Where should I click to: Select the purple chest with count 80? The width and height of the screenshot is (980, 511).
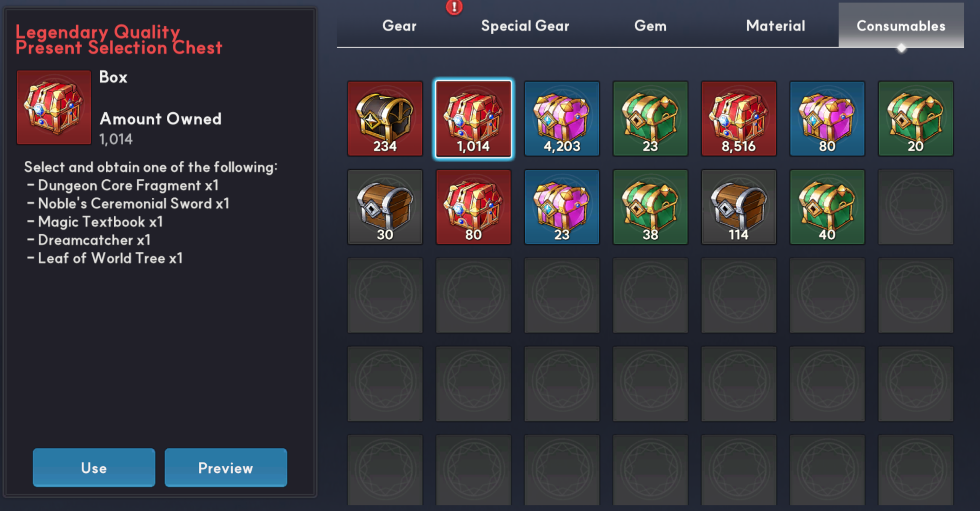pos(827,119)
